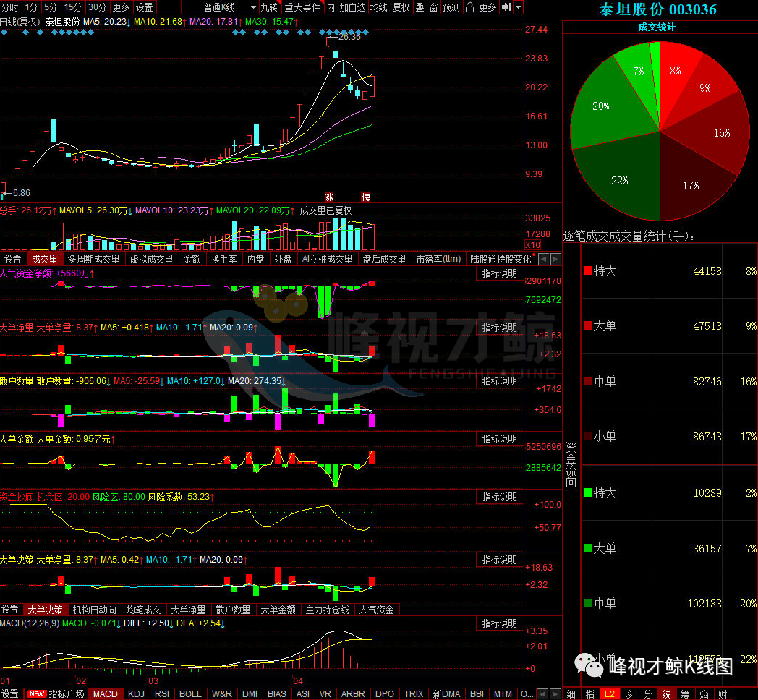
Task: Select the 虚拟成交量 tab
Action: (x=151, y=259)
